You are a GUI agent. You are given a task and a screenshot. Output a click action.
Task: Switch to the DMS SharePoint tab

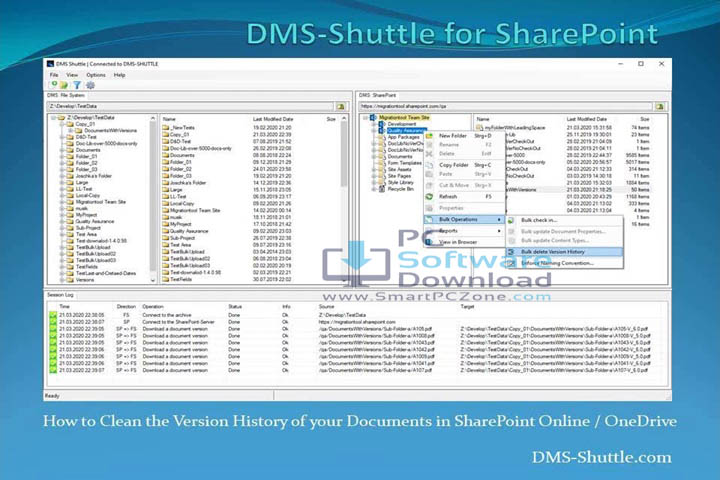click(377, 96)
